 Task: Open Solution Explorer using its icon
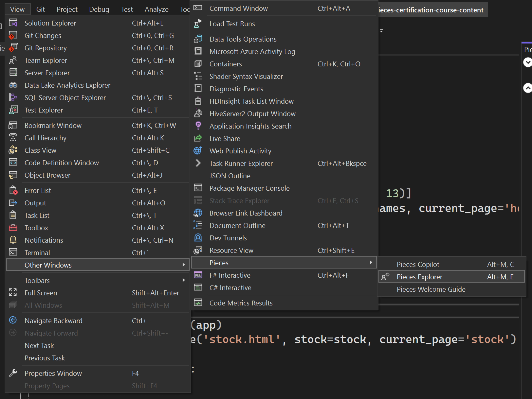13,23
